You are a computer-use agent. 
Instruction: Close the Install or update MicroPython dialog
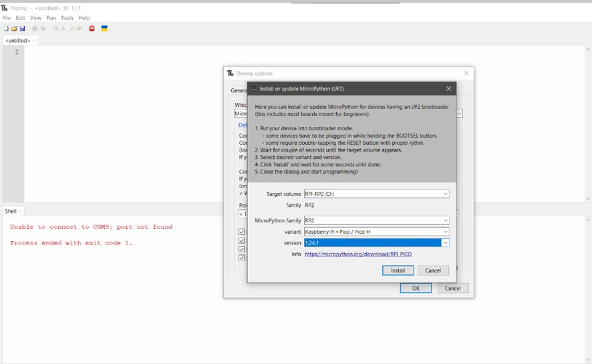pyautogui.click(x=448, y=89)
